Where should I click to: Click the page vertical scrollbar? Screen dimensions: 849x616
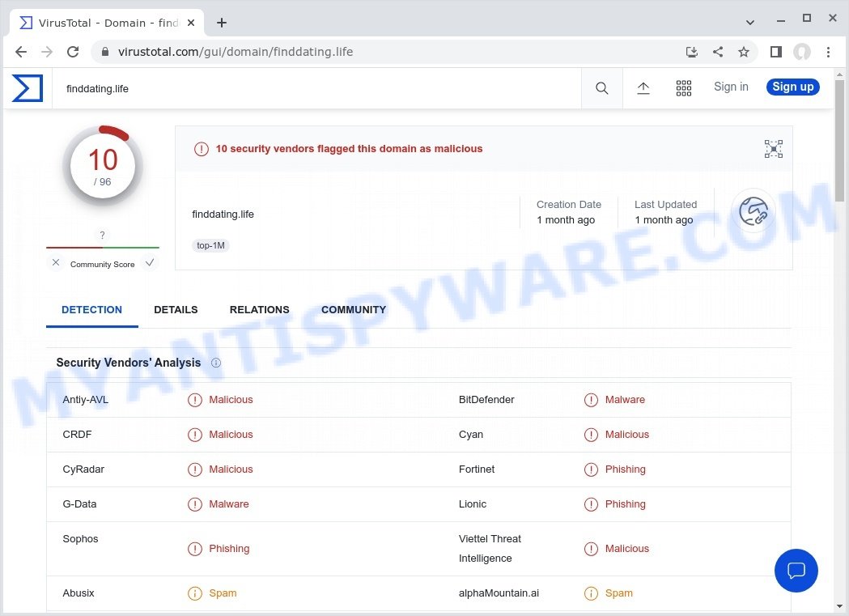[x=839, y=141]
